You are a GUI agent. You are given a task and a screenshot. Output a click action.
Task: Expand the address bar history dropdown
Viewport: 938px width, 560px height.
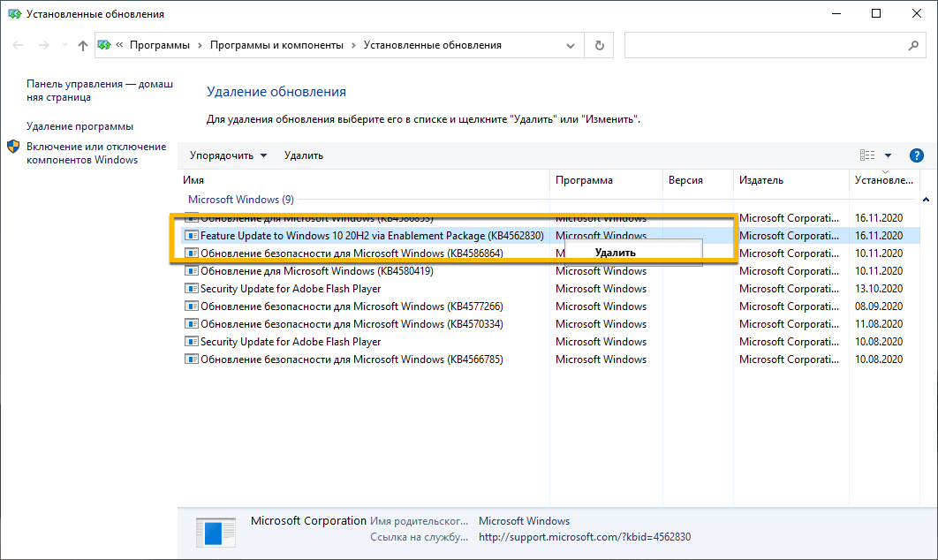[570, 44]
